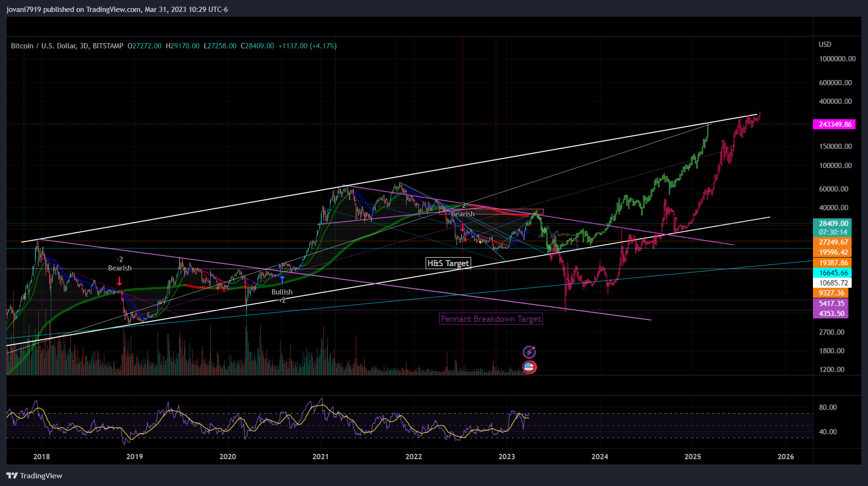Click the 80.00 RSI axis level label
868x486 pixels.
[828, 407]
